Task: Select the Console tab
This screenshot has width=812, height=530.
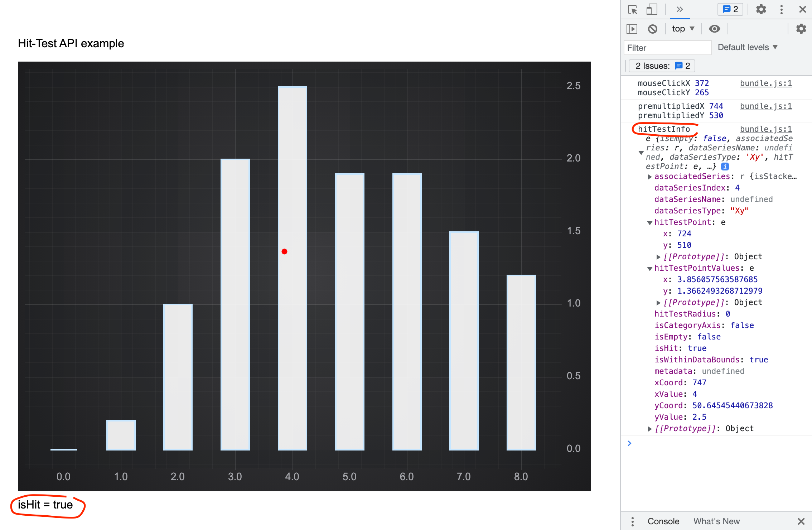Action: pyautogui.click(x=663, y=521)
